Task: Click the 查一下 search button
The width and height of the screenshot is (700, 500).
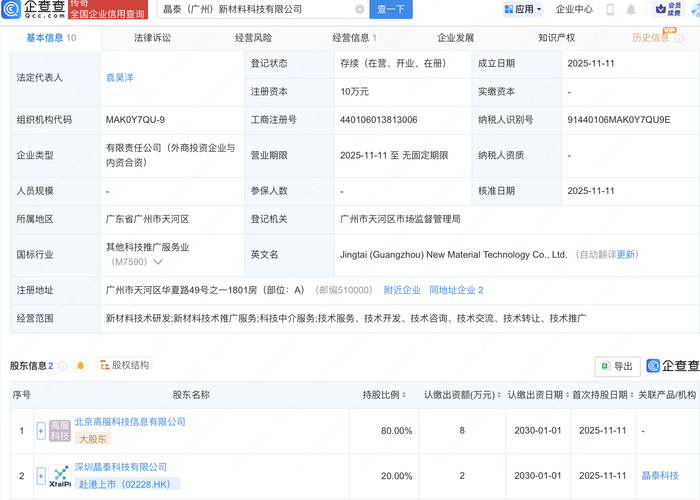Action: pos(392,9)
